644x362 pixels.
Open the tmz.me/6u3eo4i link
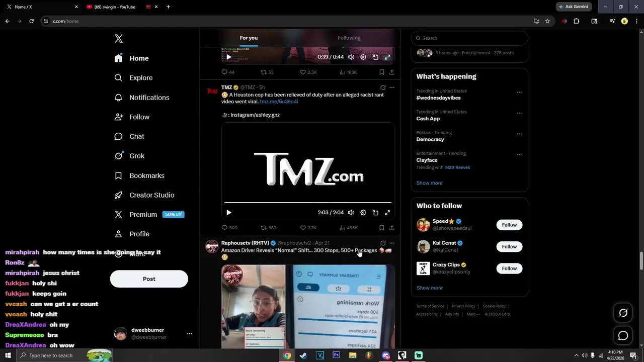(279, 102)
